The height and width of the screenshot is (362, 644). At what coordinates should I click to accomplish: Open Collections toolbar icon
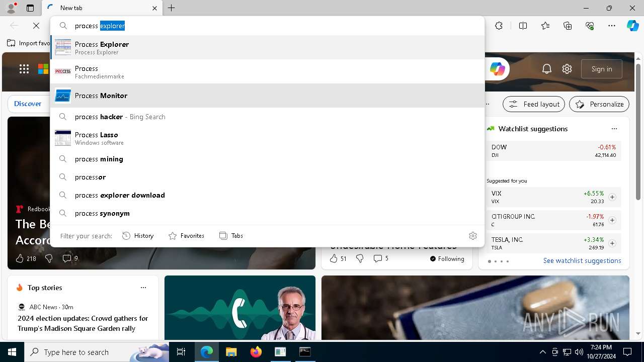[x=568, y=26]
